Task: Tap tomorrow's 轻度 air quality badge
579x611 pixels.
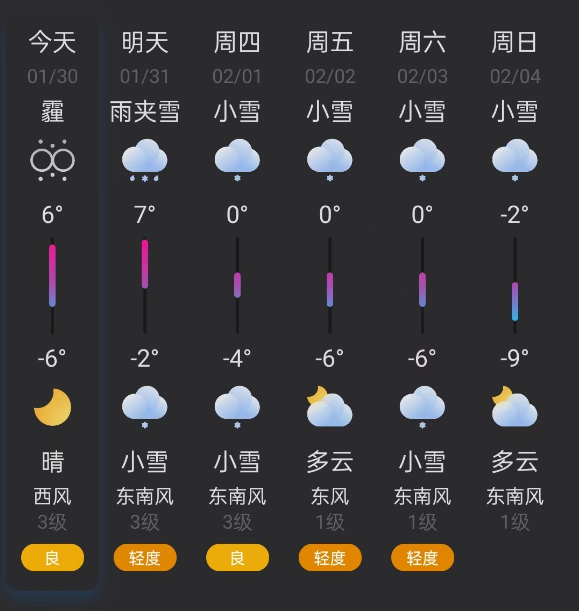Action: point(145,558)
